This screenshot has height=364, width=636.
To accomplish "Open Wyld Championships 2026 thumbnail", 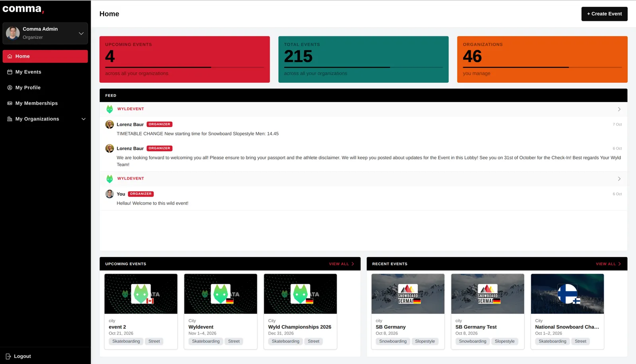I will pos(300,294).
